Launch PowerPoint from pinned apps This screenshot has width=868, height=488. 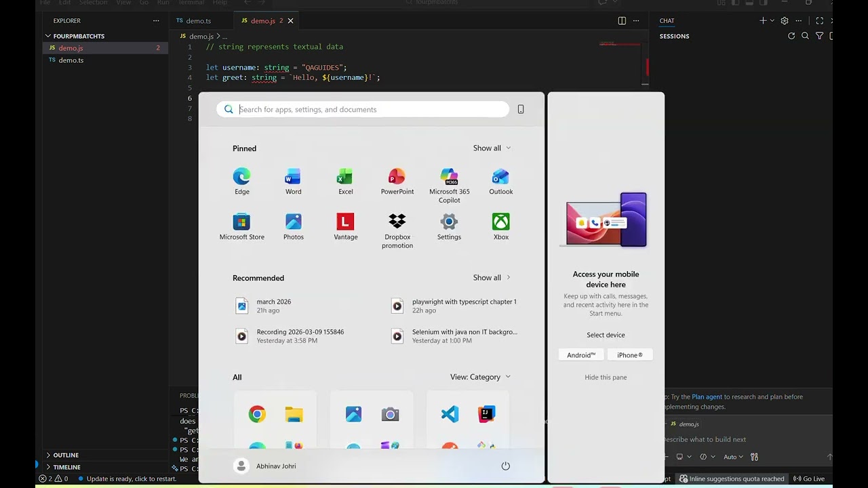tap(397, 181)
